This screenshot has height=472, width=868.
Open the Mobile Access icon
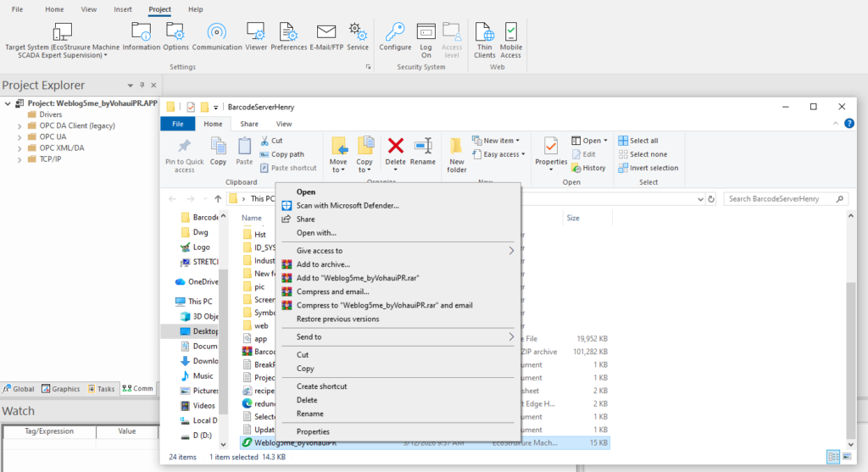click(x=511, y=39)
